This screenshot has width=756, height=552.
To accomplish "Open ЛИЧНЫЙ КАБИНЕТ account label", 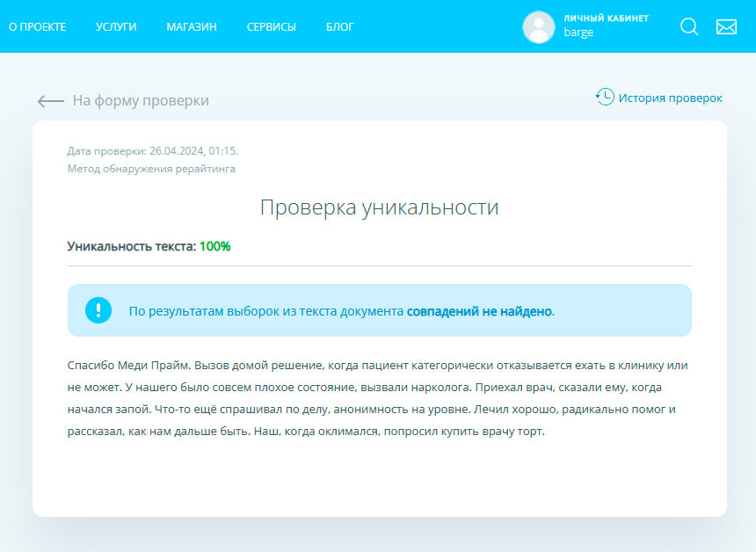I will point(606,18).
